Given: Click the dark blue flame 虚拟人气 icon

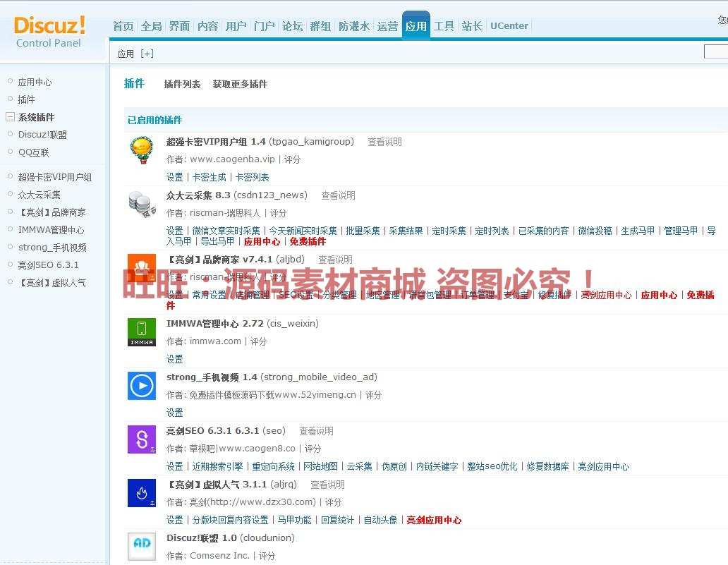Looking at the screenshot, I should tap(142, 493).
